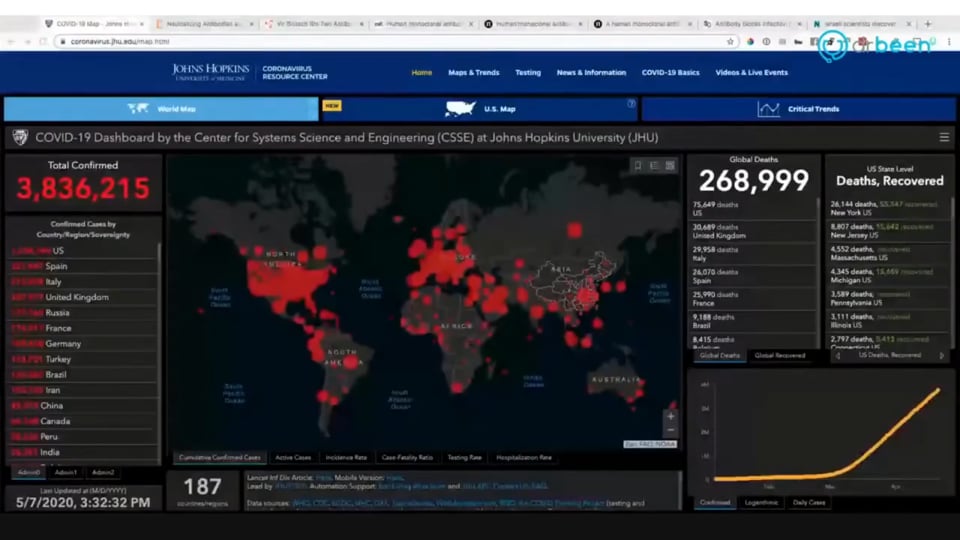This screenshot has width=960, height=540.
Task: Open the Home navigation link
Action: pos(421,72)
